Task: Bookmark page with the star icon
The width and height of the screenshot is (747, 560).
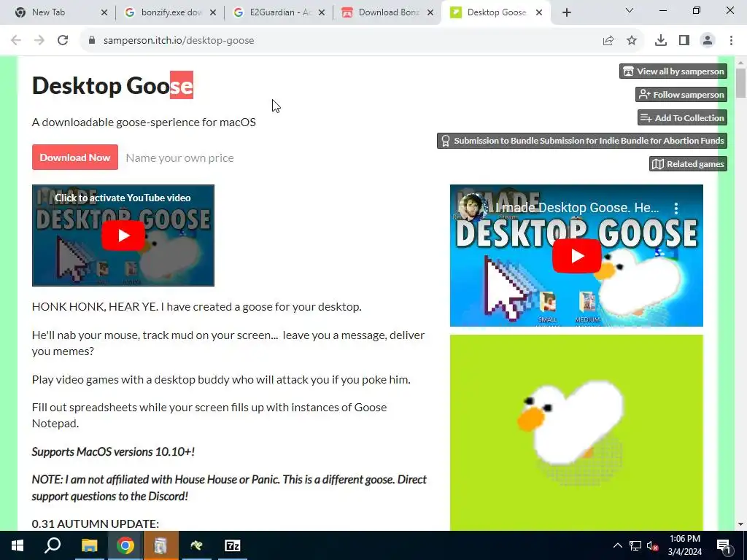Action: pos(632,41)
